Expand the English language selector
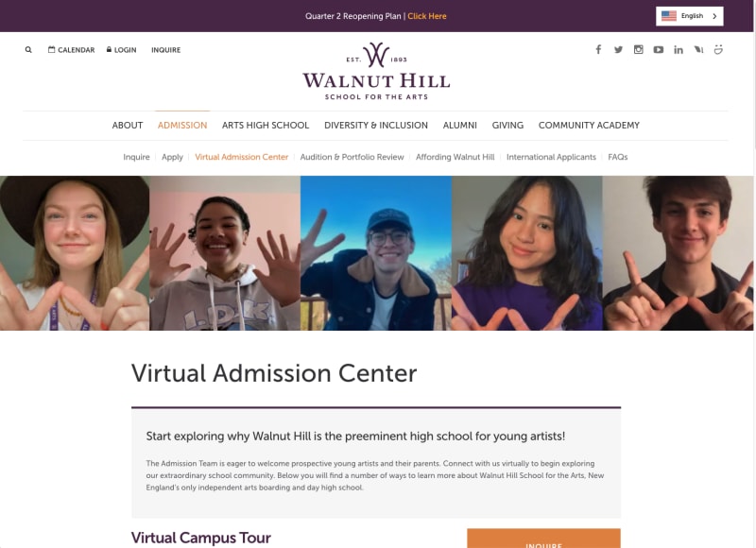The image size is (756, 548). click(x=689, y=16)
